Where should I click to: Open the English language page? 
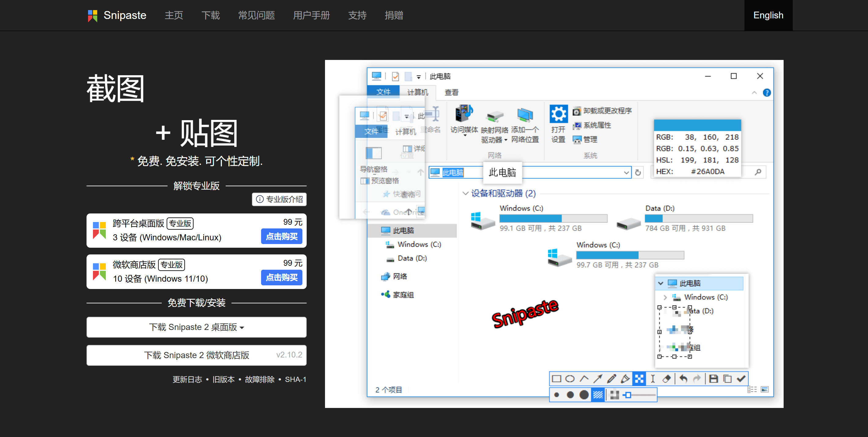768,15
